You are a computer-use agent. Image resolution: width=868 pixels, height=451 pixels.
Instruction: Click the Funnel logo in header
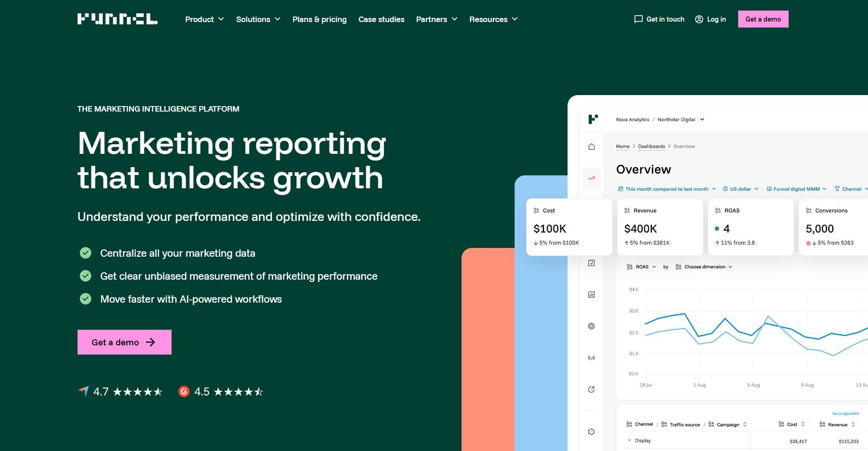click(x=117, y=19)
